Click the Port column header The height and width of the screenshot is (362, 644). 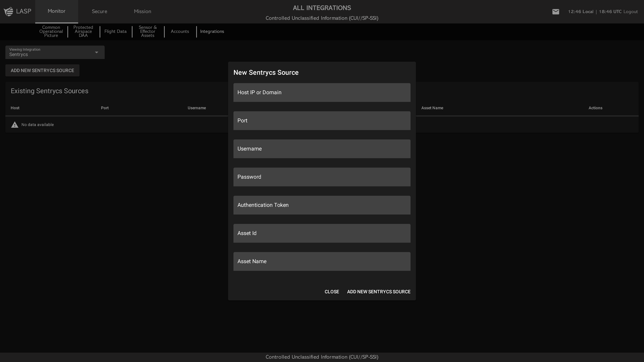click(x=105, y=108)
